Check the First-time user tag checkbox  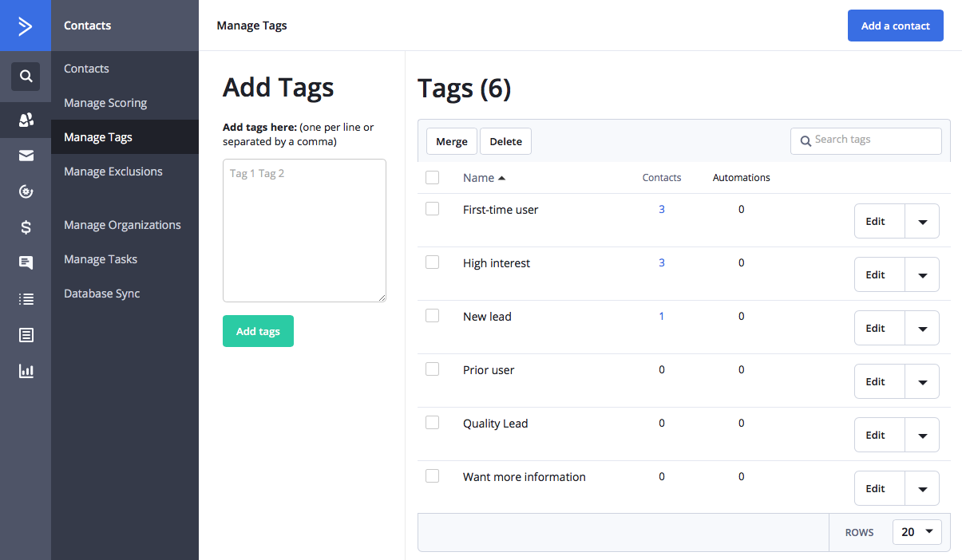pyautogui.click(x=433, y=209)
